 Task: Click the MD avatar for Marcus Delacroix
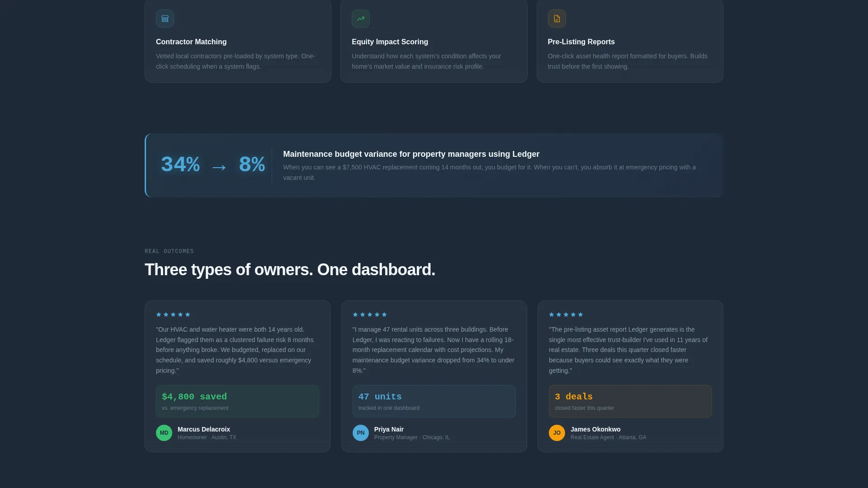pos(164,433)
